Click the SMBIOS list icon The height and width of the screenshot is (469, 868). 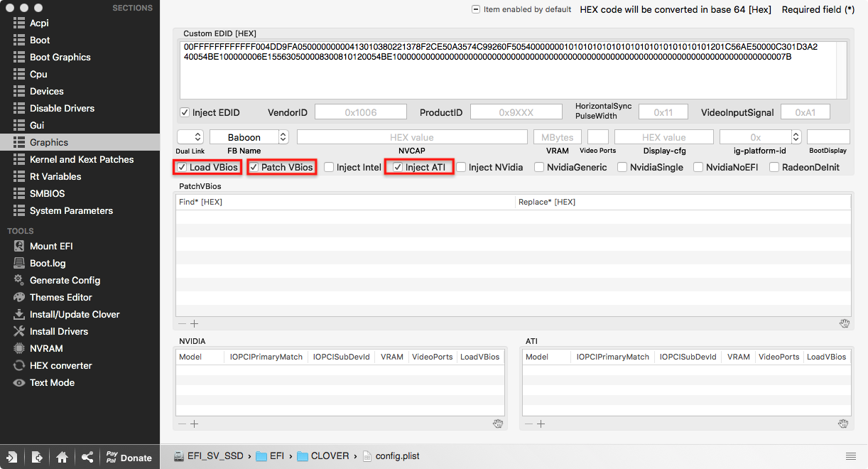click(x=18, y=193)
